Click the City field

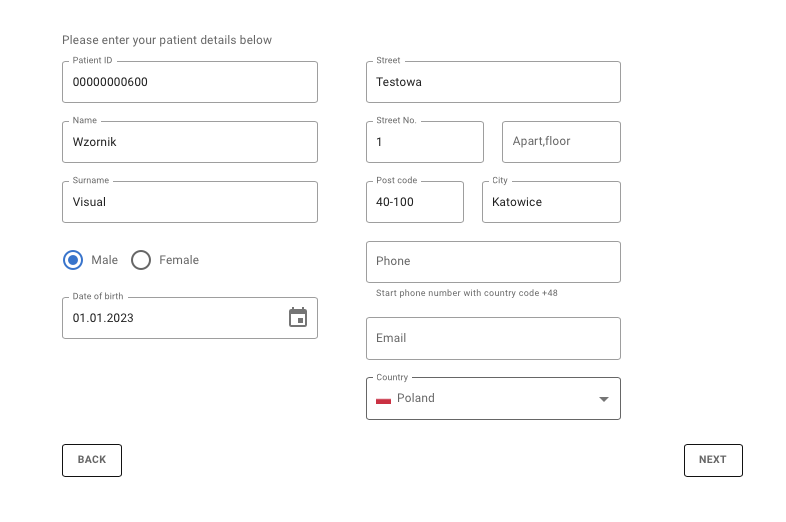[x=551, y=202]
